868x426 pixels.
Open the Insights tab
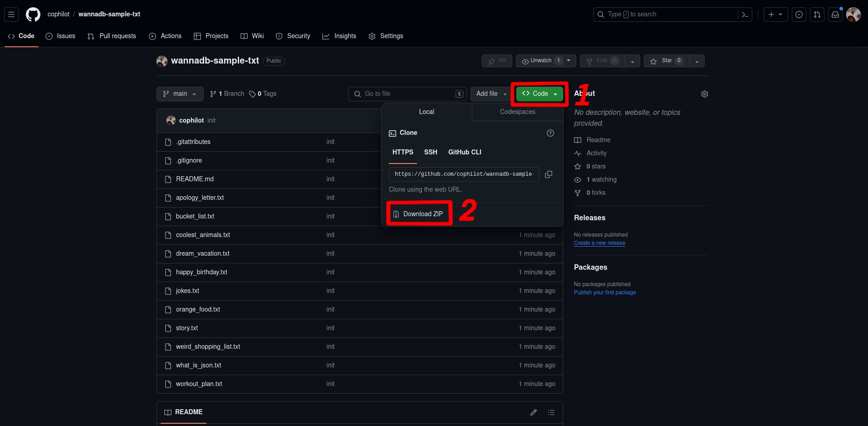pos(339,36)
